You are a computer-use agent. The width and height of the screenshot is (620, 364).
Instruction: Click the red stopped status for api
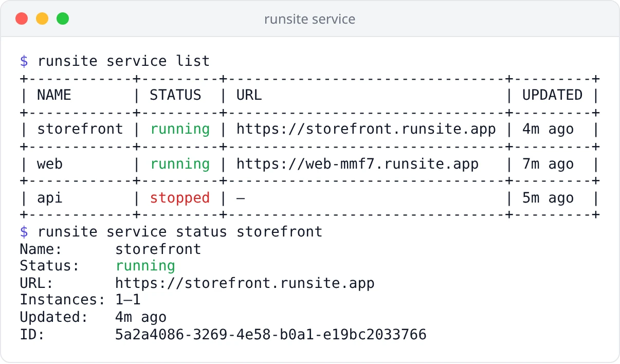coord(180,198)
